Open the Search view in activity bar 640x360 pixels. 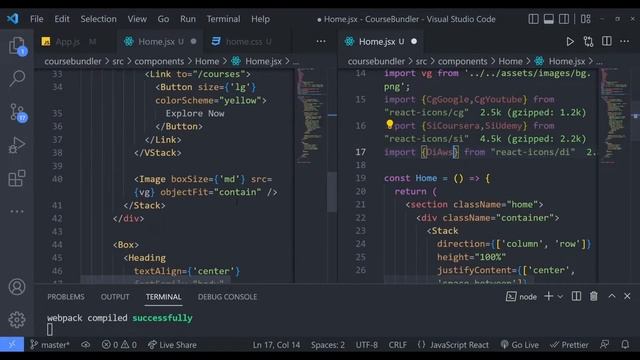pyautogui.click(x=17, y=78)
